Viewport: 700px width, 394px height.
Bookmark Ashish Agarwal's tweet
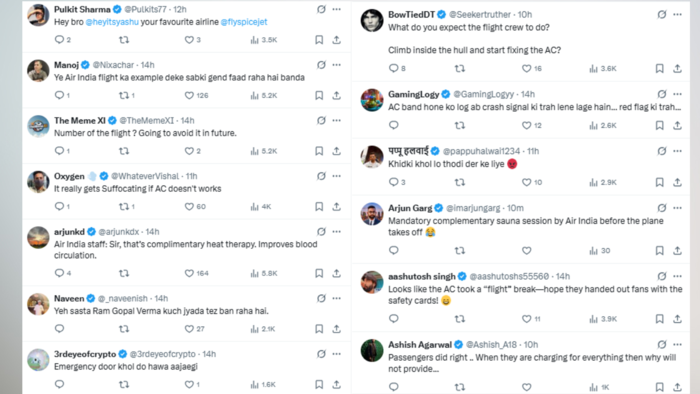(659, 387)
